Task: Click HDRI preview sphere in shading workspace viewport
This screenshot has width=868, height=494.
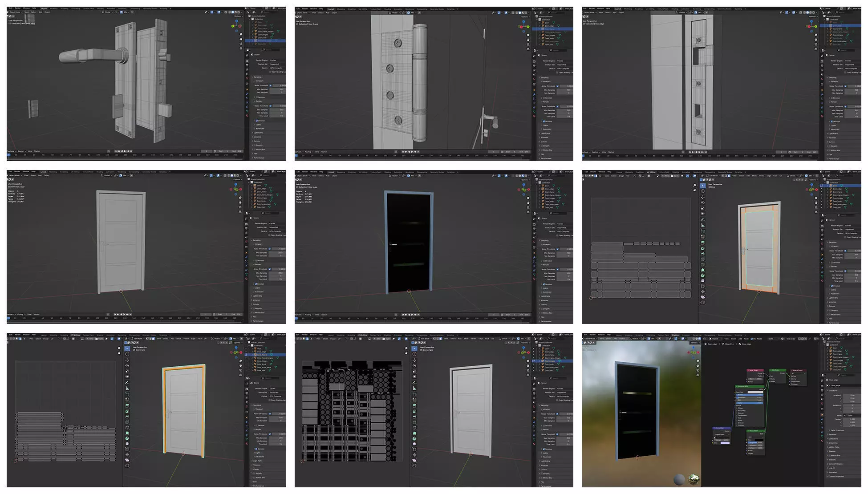Action: coord(694,479)
